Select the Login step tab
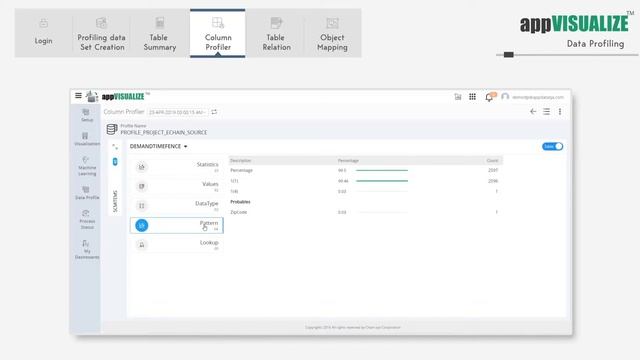Viewport: 640px width, 360px height. pyautogui.click(x=43, y=33)
